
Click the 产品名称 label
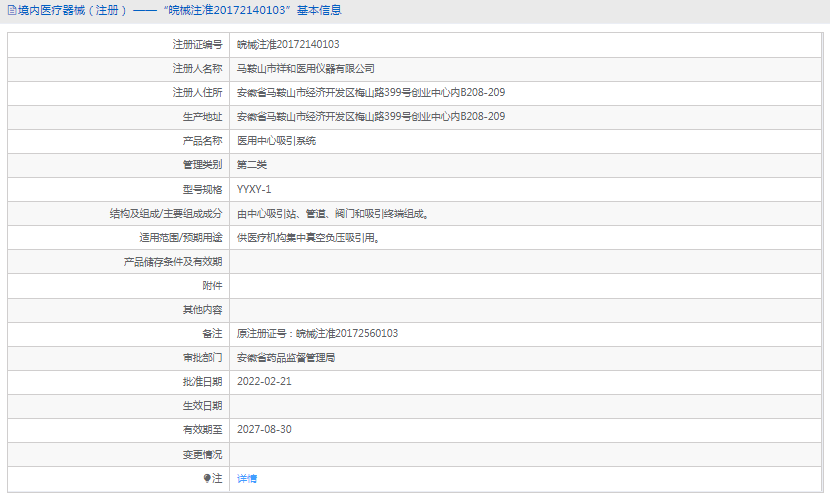(202, 141)
